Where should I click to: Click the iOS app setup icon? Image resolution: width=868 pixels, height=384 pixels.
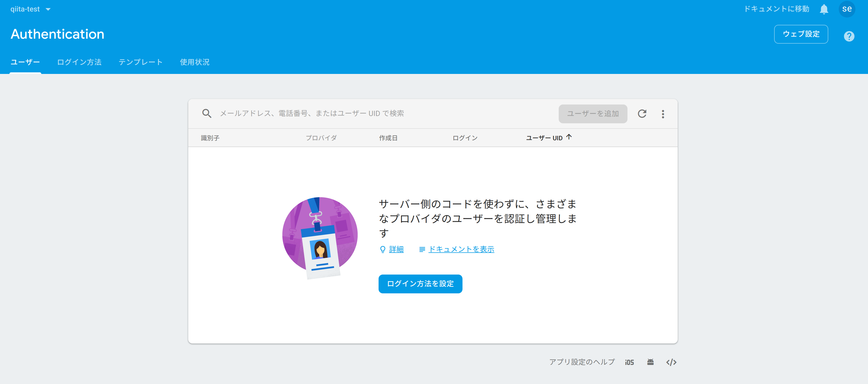pyautogui.click(x=630, y=362)
